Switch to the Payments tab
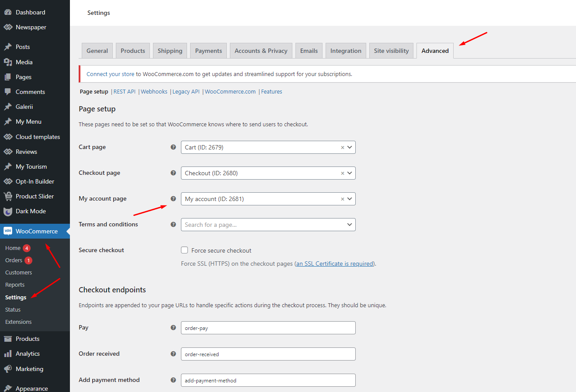 tap(208, 51)
